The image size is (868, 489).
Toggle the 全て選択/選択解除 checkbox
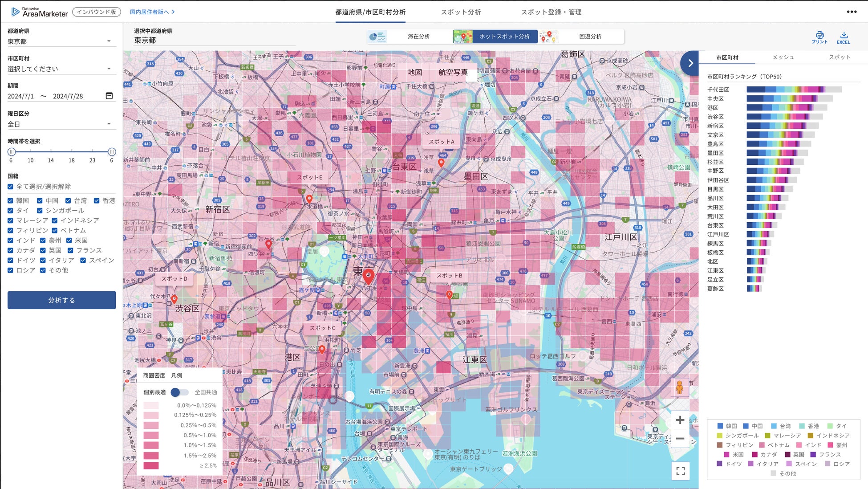pos(11,187)
